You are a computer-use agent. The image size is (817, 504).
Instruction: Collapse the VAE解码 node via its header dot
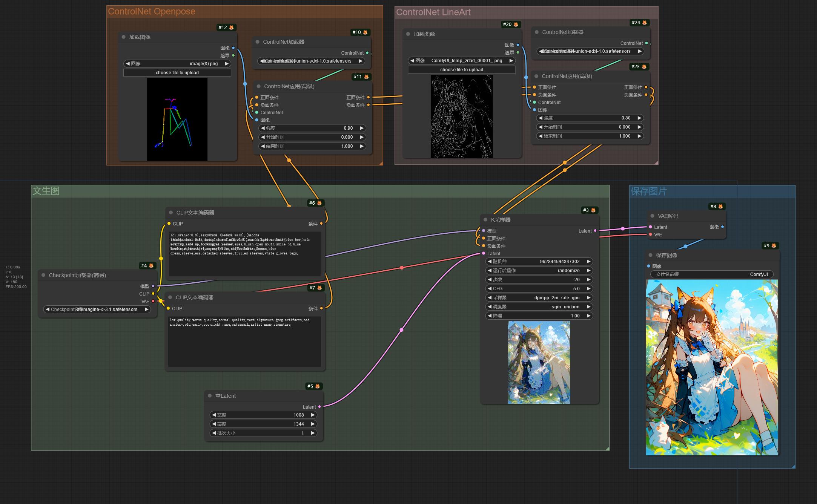652,216
